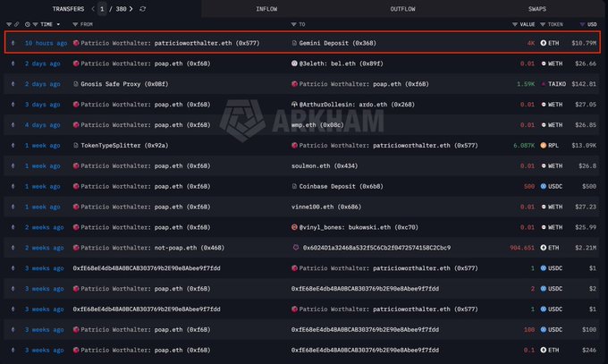The image size is (608, 364).
Task: Click the @ArthurDollesin avatar icon
Action: pyautogui.click(x=294, y=105)
